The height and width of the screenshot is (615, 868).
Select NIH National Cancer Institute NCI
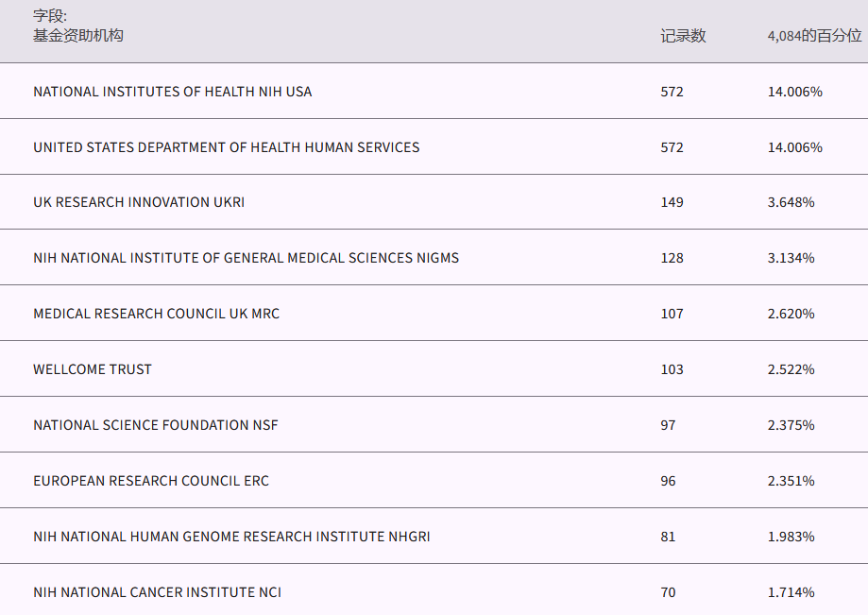point(157,592)
